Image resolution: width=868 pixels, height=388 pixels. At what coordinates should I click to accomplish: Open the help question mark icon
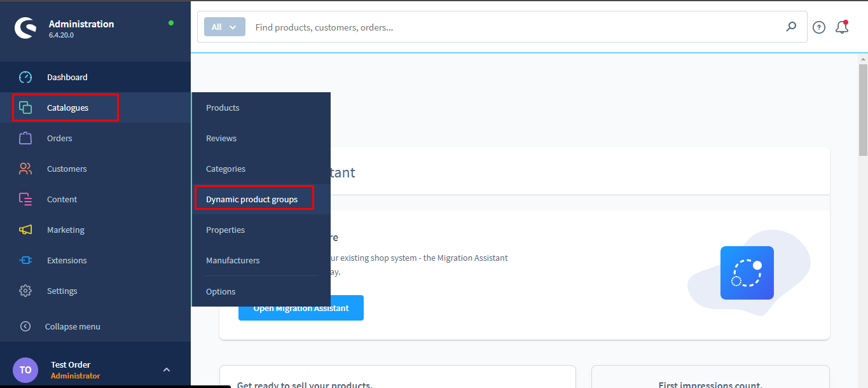coord(818,27)
